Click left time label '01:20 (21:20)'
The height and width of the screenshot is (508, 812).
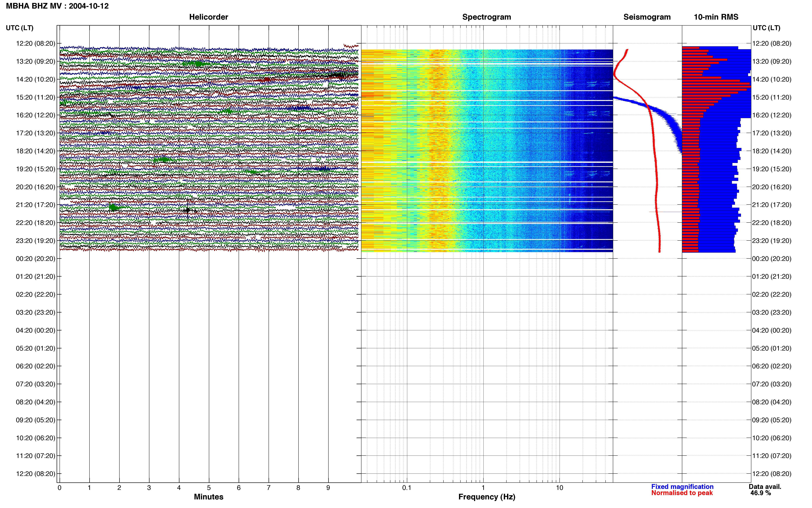pyautogui.click(x=36, y=277)
